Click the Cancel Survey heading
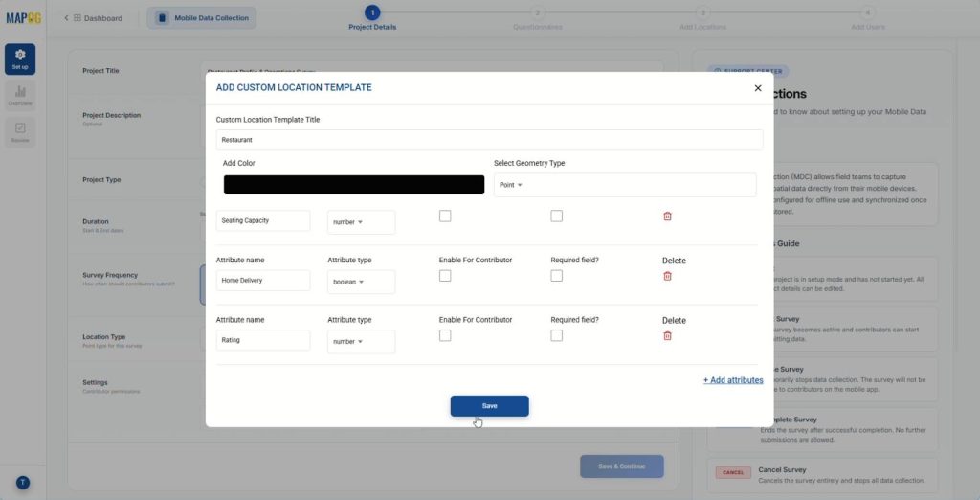This screenshot has width=980, height=500. [782, 470]
